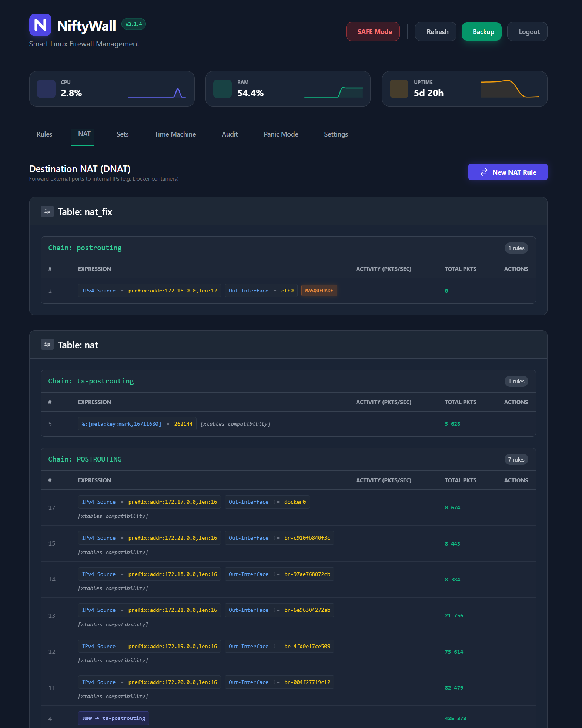Click the Uptime 5d 20h value

[x=428, y=93]
